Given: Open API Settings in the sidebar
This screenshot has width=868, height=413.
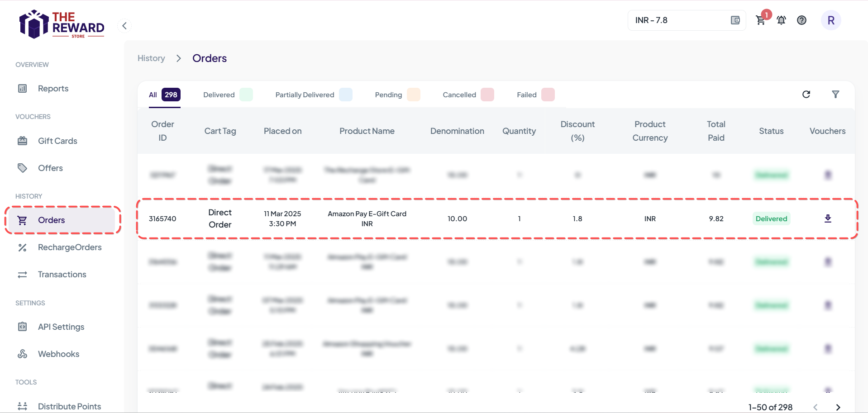Looking at the screenshot, I should click(x=61, y=327).
